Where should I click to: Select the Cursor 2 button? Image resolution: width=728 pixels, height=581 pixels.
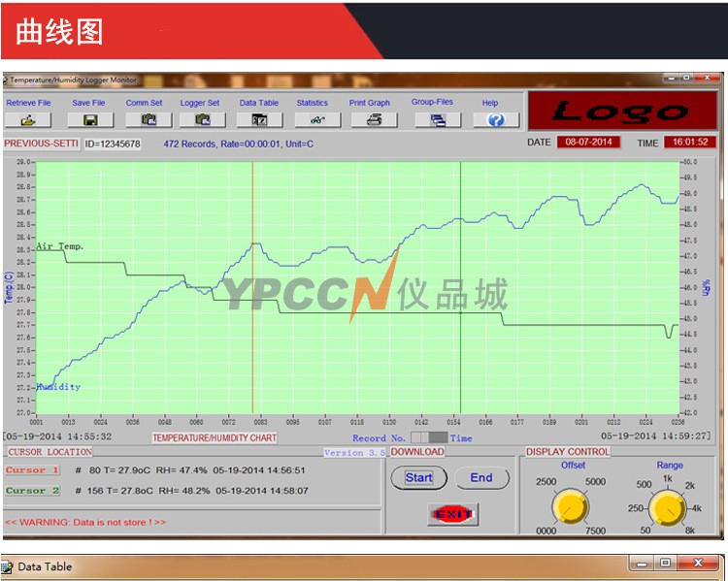click(32, 491)
